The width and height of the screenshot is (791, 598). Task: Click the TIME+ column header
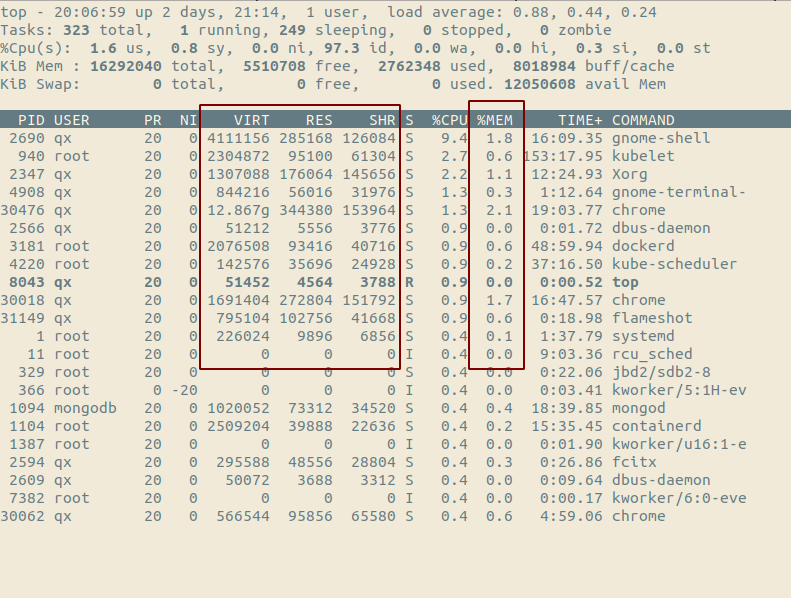580,120
